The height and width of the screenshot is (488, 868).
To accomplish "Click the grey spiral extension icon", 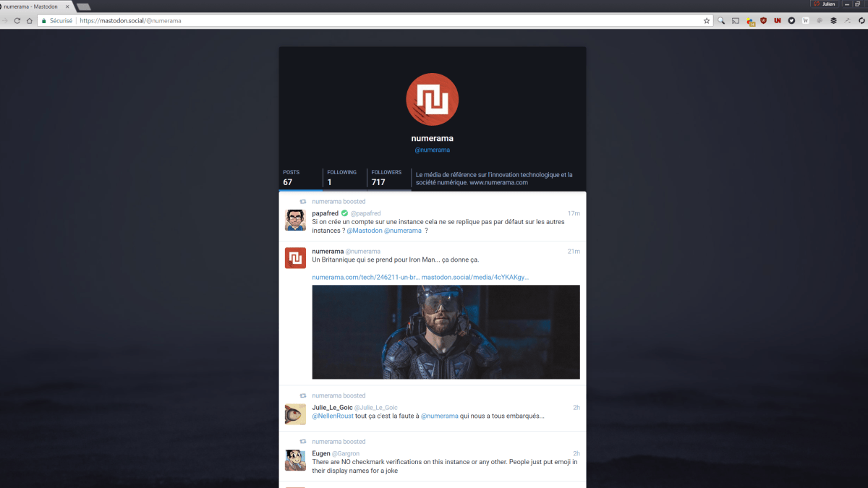I will coord(820,21).
